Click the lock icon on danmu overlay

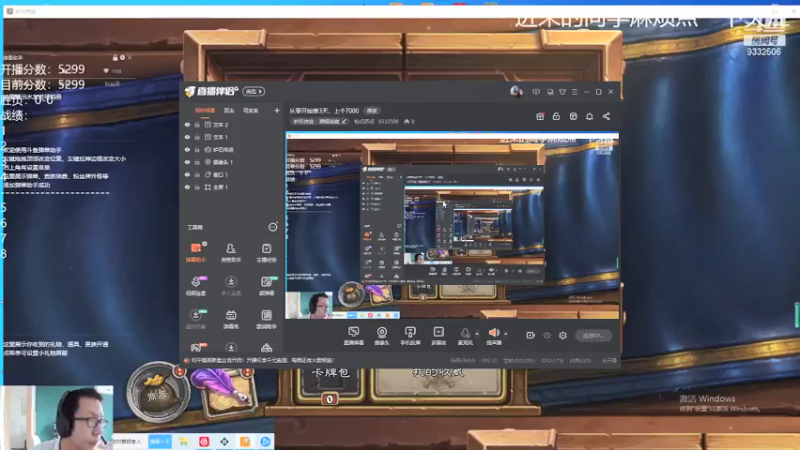pos(115,58)
